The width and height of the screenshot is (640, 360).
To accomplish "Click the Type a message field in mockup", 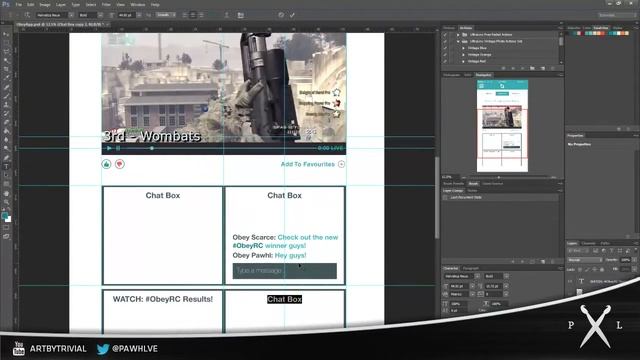I will pyautogui.click(x=284, y=271).
